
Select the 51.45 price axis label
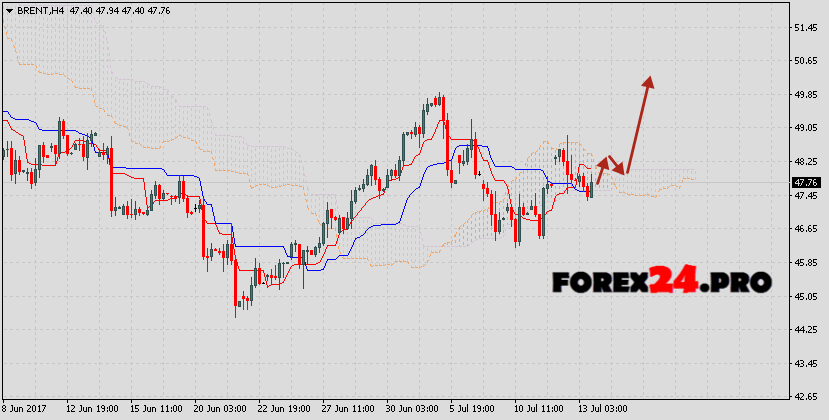pos(806,27)
